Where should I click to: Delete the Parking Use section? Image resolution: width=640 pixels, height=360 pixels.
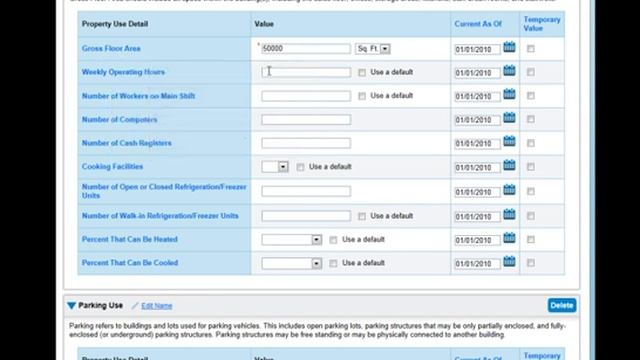562,305
